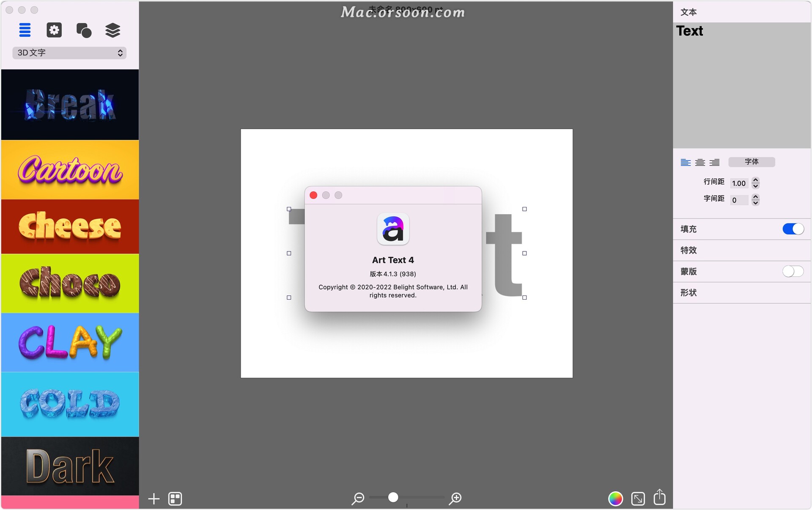Click the canvas resize icon
Viewport: 812px width, 510px height.
pos(638,499)
